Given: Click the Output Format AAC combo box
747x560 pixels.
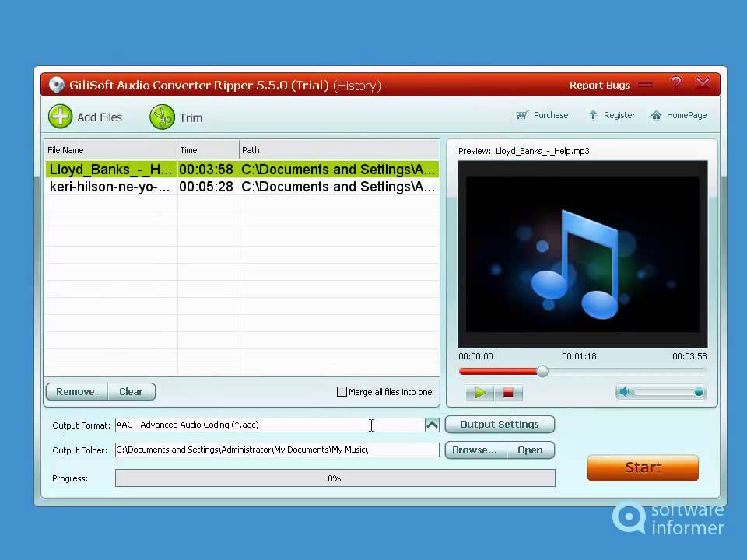Looking at the screenshot, I should point(277,425).
